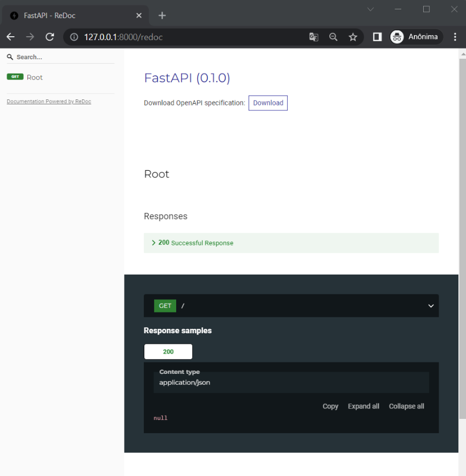Open the application/json content type dropdown
The height and width of the screenshot is (476, 466).
coord(291,382)
